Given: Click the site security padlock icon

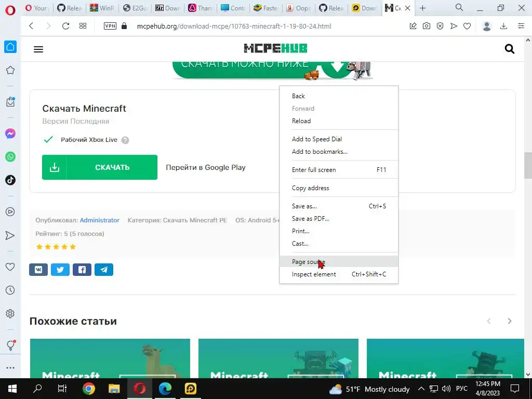Looking at the screenshot, I should [x=124, y=26].
